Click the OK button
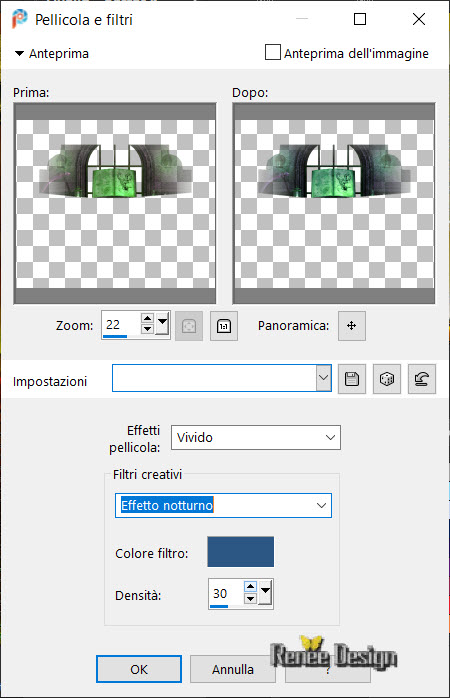Viewport: 450px width, 698px height. click(139, 669)
